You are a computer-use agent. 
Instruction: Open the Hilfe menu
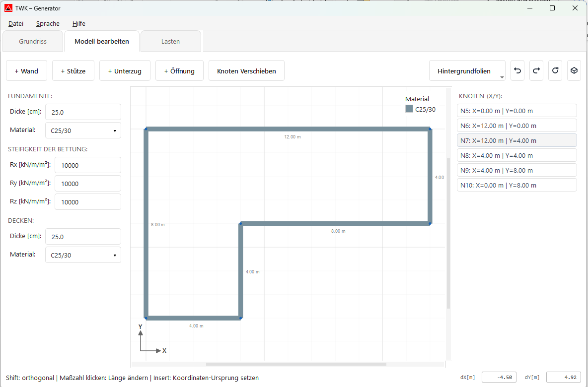pyautogui.click(x=78, y=23)
